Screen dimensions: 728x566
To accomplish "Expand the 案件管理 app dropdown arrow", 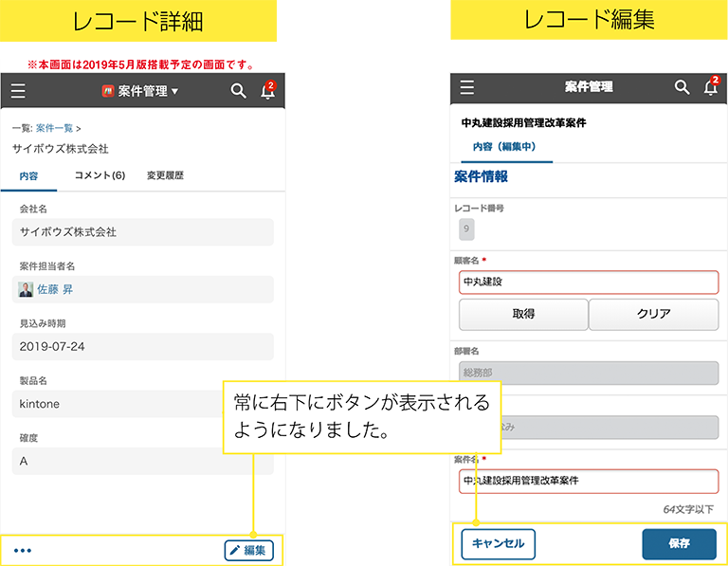I will [175, 91].
